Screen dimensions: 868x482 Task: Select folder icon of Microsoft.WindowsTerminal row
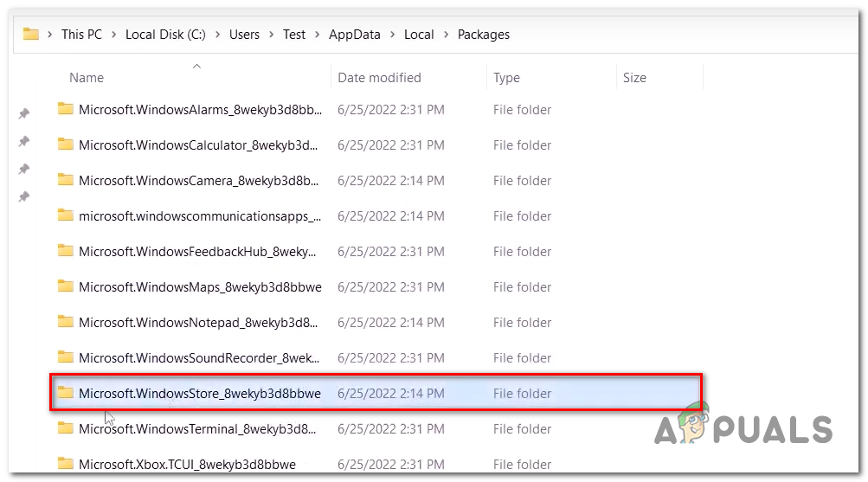pos(65,427)
